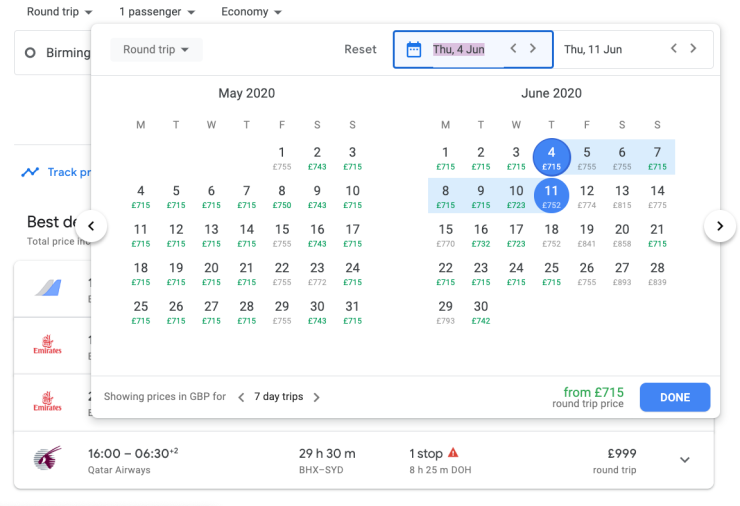Screen dimensions: 740x506
Task: Expand the Qatar Airways flight details
Action: pos(684,459)
